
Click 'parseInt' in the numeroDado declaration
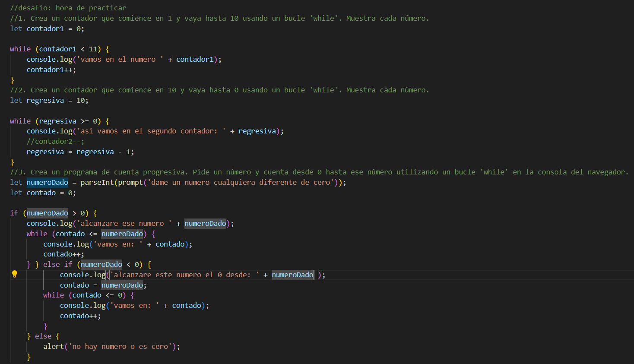point(97,182)
